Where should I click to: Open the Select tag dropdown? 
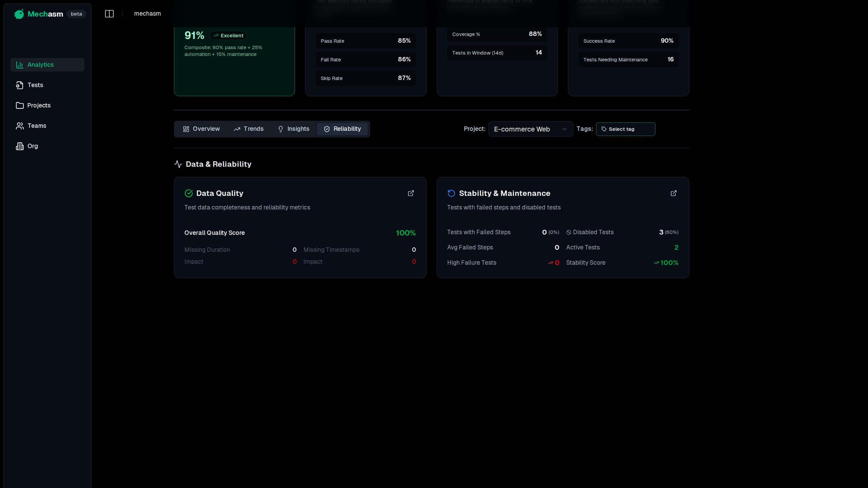(x=625, y=129)
